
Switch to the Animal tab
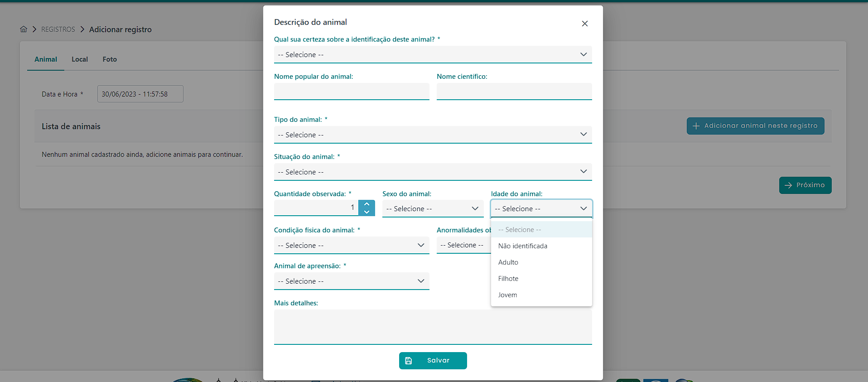click(46, 59)
